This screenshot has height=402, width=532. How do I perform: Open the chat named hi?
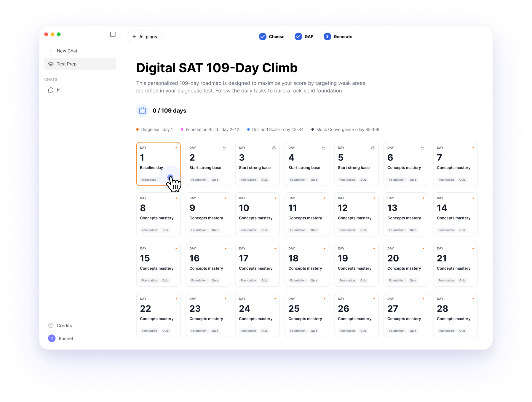[x=80, y=90]
